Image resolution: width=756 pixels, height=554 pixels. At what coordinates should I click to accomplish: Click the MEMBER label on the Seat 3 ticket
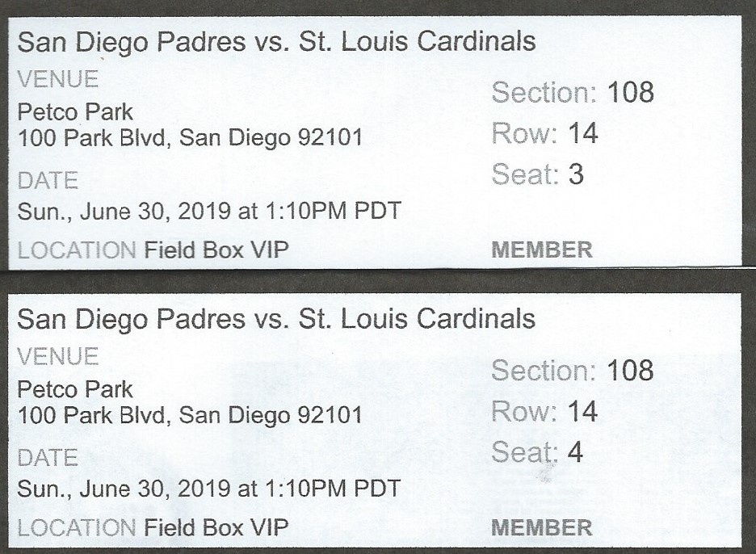(541, 250)
